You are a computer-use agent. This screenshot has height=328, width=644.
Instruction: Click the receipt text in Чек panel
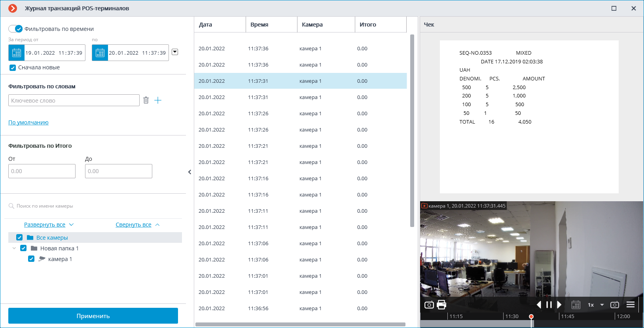pos(502,87)
